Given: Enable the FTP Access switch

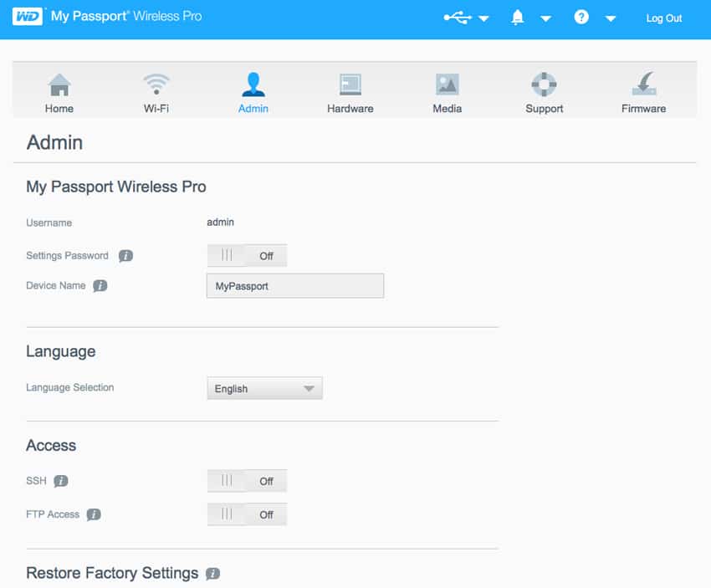Looking at the screenshot, I should (x=247, y=514).
